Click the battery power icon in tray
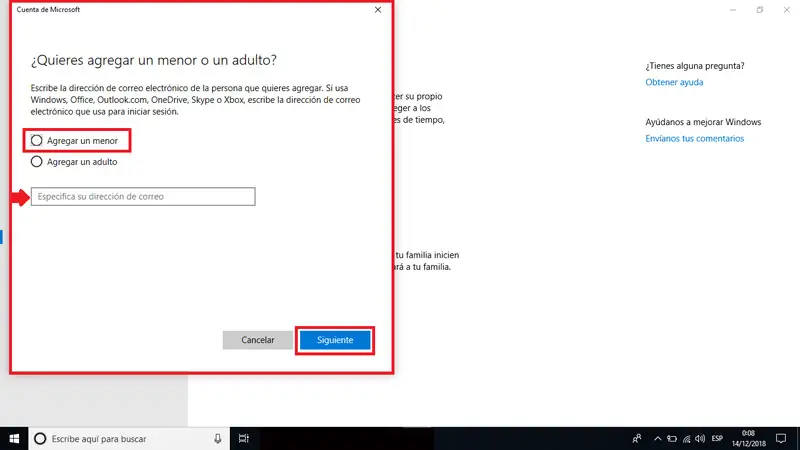The width and height of the screenshot is (800, 450). (x=672, y=439)
